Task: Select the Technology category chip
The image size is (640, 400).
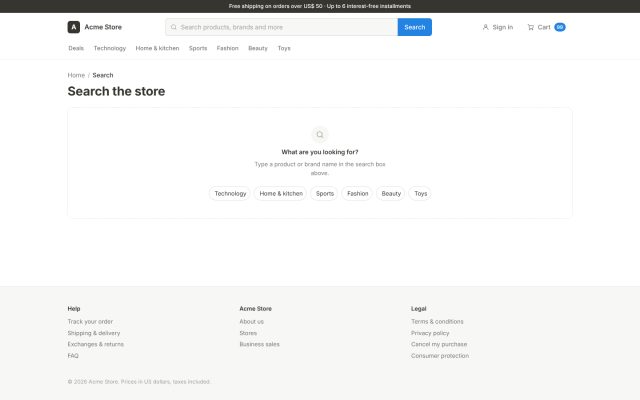Action: pos(230,193)
